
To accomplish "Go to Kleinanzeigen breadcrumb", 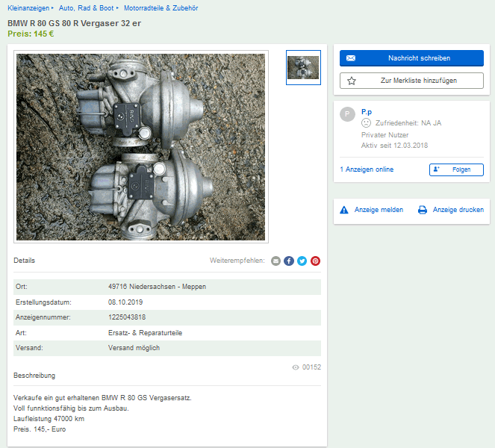I will coord(28,8).
